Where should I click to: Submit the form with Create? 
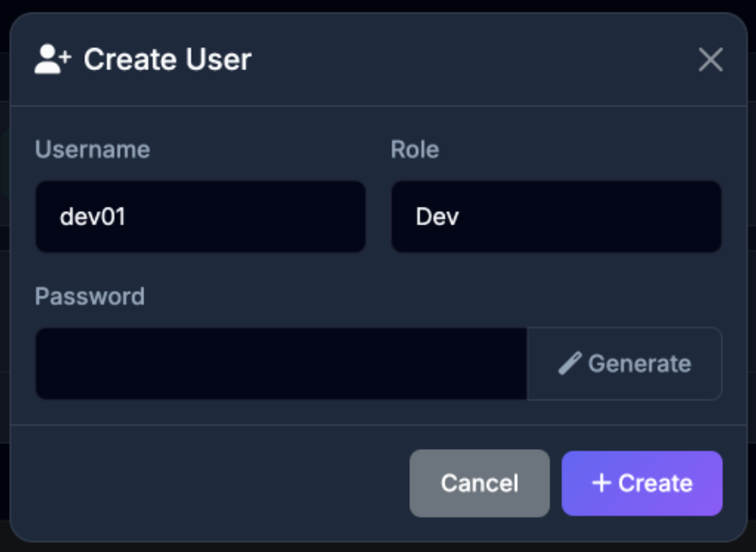(642, 483)
